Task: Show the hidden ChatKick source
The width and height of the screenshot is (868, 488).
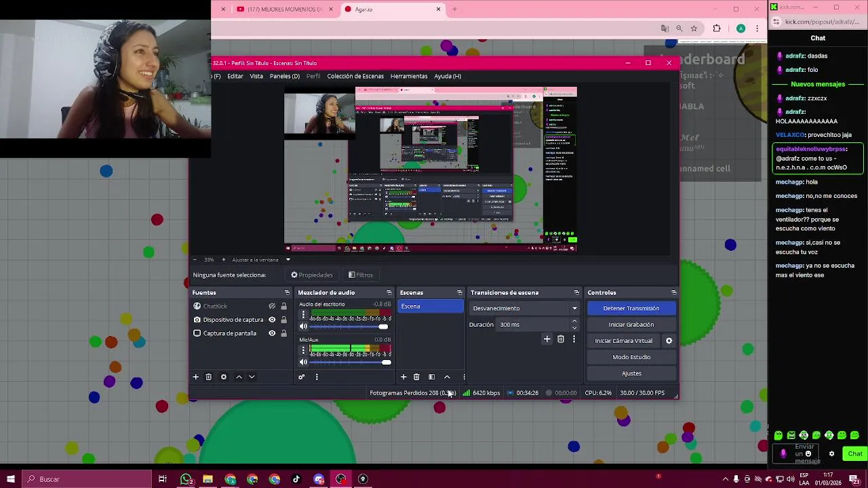Action: click(272, 306)
